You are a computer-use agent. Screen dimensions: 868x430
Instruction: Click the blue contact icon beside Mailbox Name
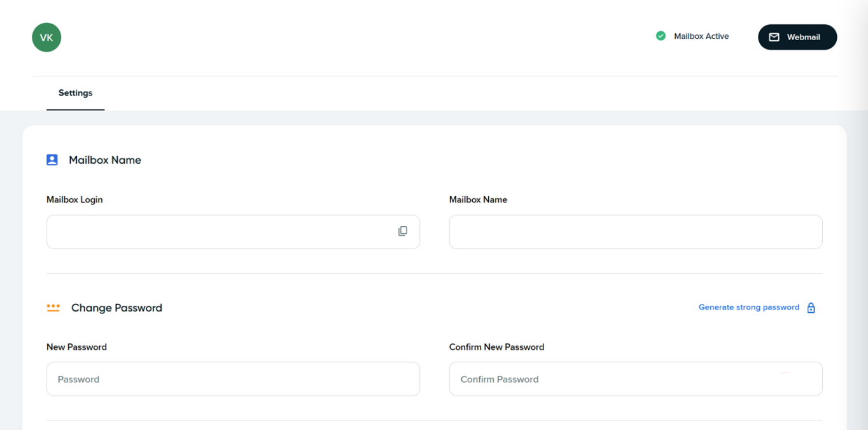[52, 159]
